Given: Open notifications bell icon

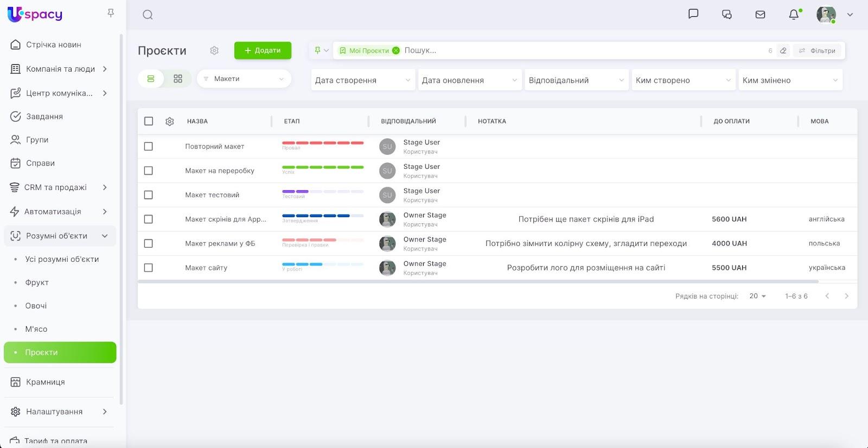Looking at the screenshot, I should (x=794, y=15).
